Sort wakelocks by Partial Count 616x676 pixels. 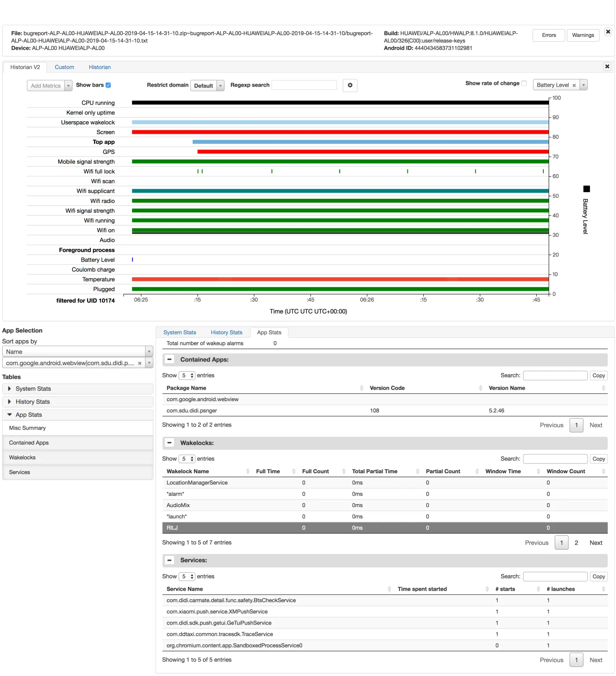(451, 471)
